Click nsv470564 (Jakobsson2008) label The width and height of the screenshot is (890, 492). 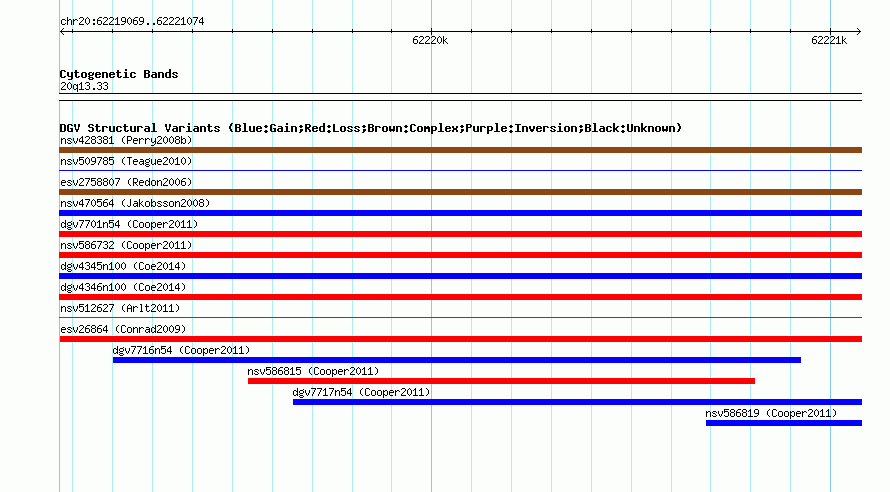click(135, 203)
